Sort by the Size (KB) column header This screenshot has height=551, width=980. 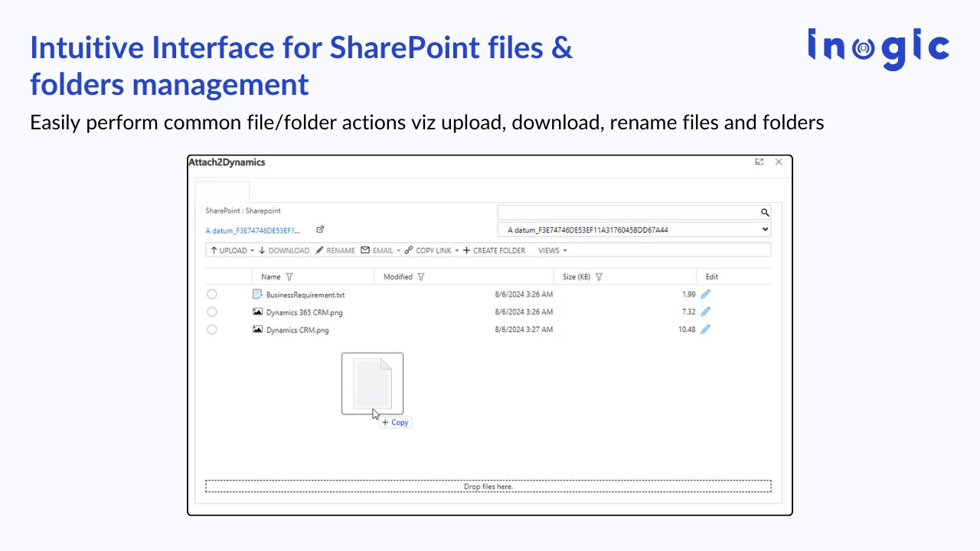click(577, 277)
